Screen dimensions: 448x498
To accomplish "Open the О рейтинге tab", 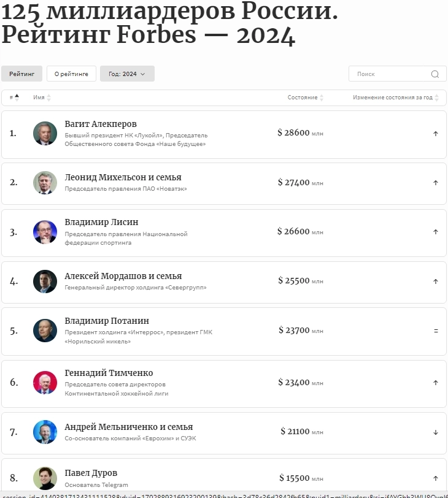I will pos(71,74).
